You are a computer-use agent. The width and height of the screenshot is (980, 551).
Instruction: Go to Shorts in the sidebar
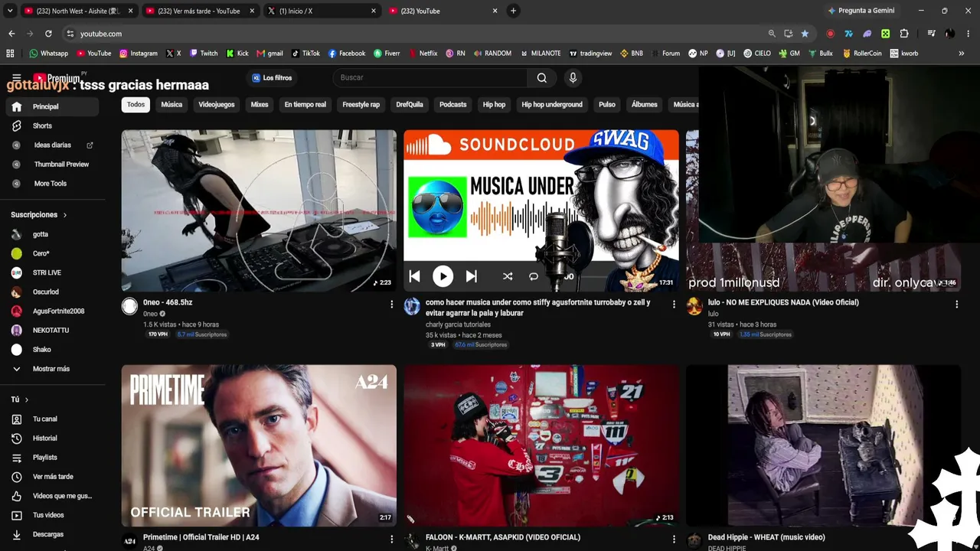pyautogui.click(x=52, y=126)
